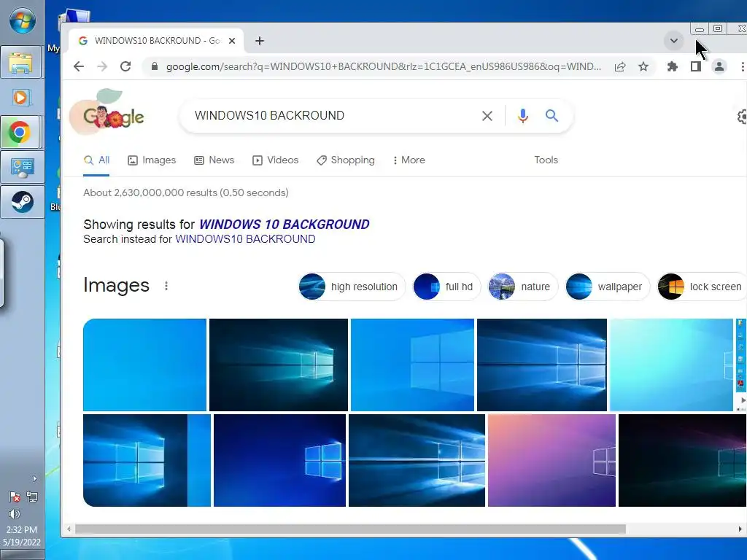Open the Google Doodle logo
The height and width of the screenshot is (560, 747).
(107, 112)
